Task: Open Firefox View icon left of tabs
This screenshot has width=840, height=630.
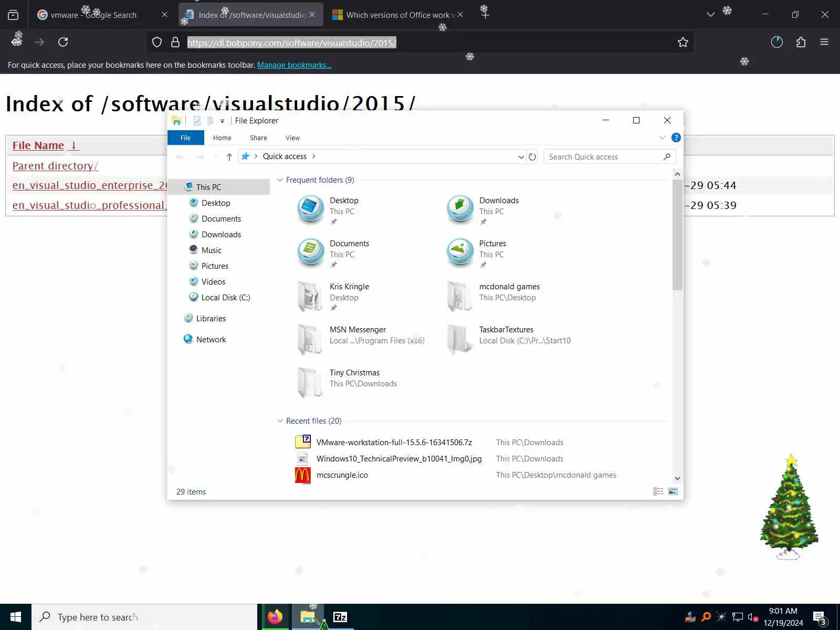Action: [x=13, y=15]
